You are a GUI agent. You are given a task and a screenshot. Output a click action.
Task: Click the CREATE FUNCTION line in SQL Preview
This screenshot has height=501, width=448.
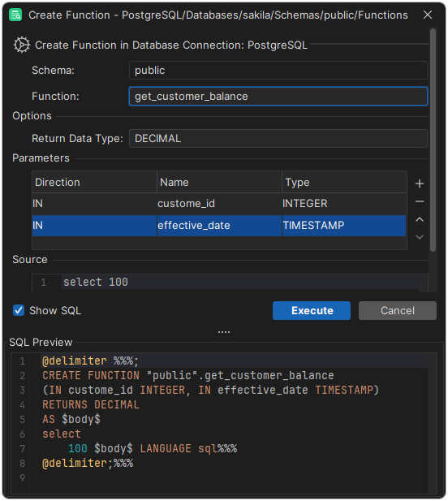point(188,375)
